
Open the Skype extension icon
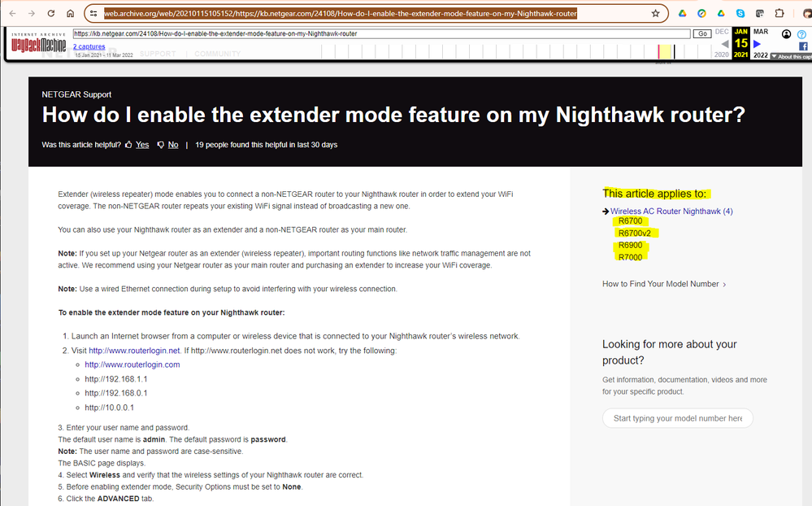click(x=740, y=14)
